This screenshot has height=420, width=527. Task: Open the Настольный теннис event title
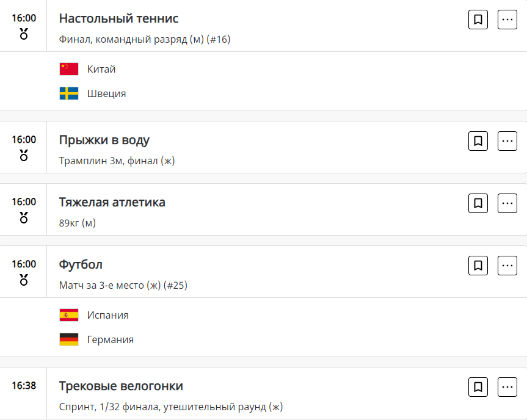point(118,18)
